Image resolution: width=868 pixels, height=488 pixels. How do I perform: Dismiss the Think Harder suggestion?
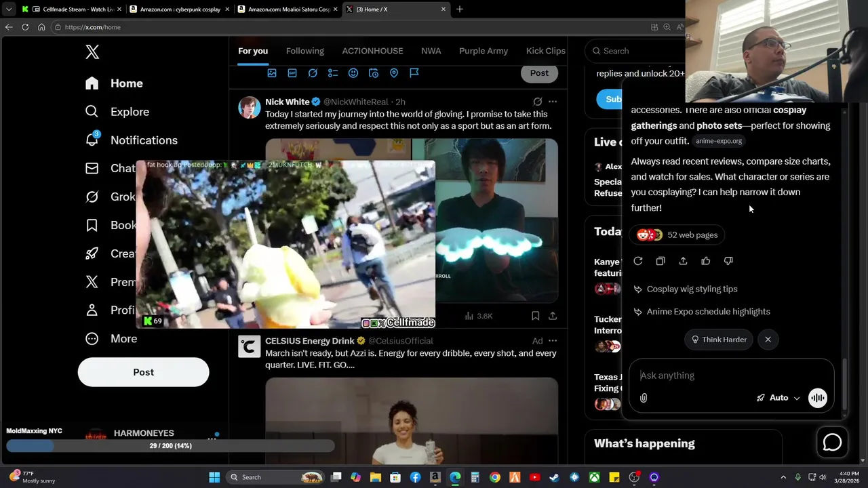click(768, 340)
